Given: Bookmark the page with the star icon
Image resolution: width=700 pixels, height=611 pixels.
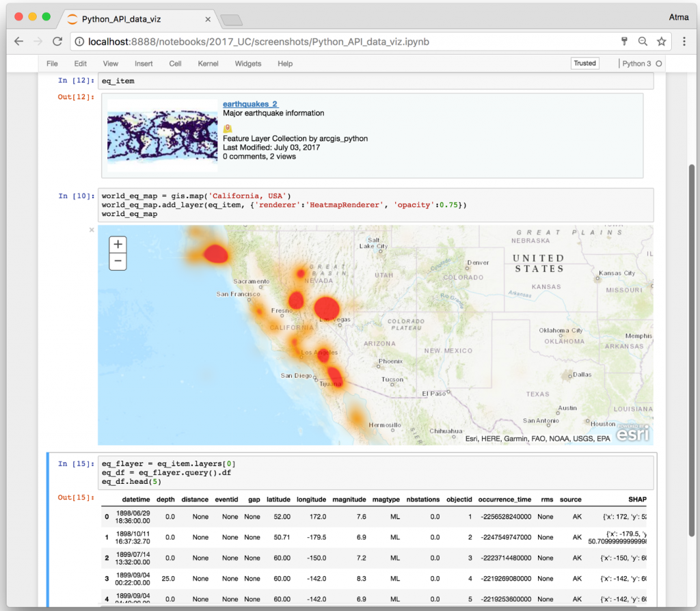Looking at the screenshot, I should (x=661, y=41).
